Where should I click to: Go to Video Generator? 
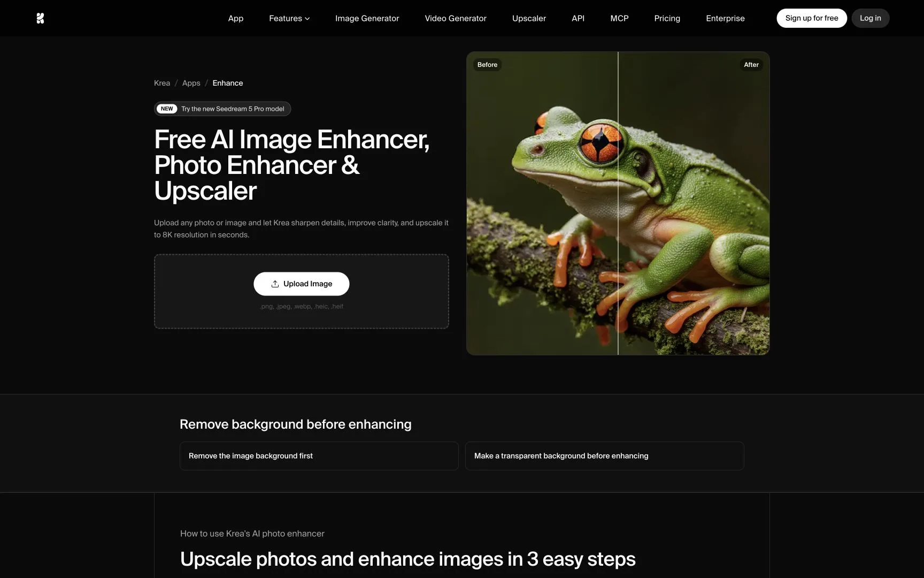456,18
